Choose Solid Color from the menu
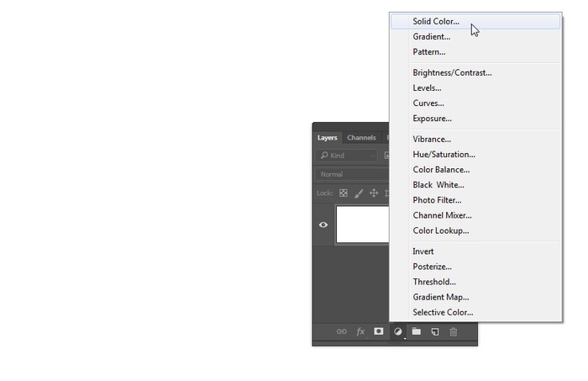Image resolution: width=588 pixels, height=381 pixels. (436, 22)
